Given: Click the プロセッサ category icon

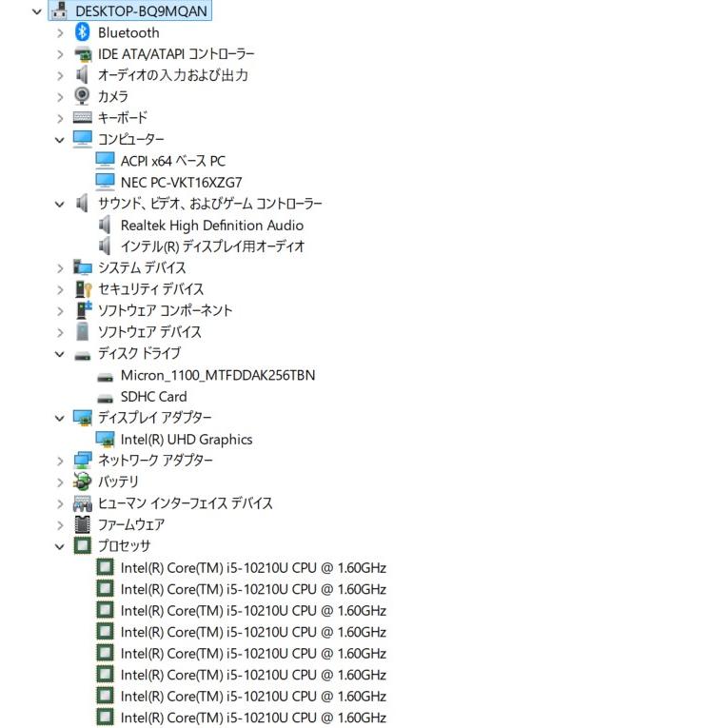Looking at the screenshot, I should 83,545.
